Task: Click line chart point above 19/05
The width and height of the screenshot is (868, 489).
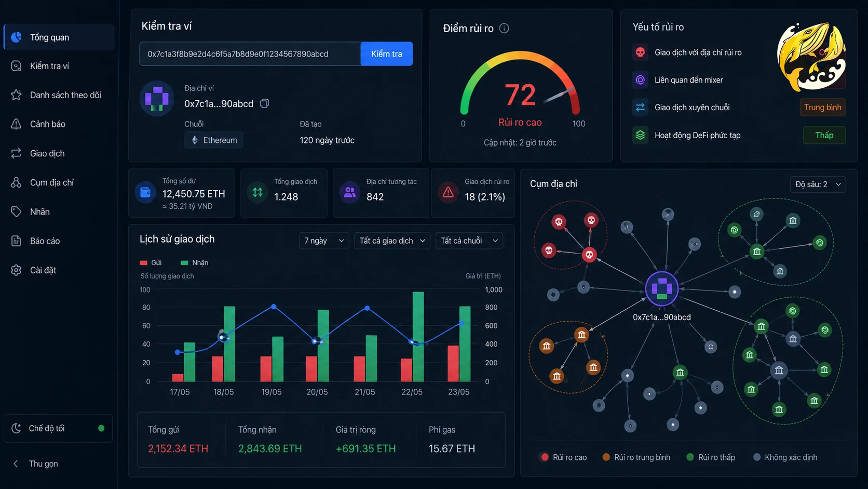Action: [274, 307]
